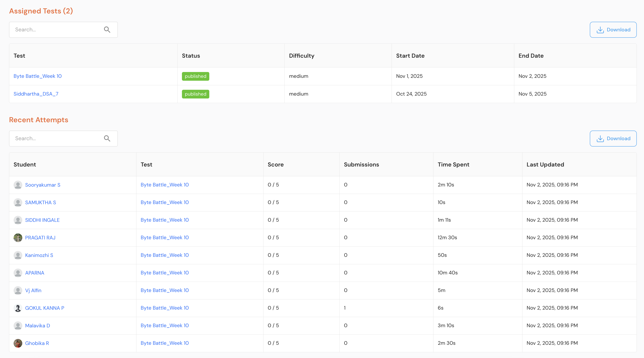The height and width of the screenshot is (358, 644).
Task: Click Ghobika R's profile avatar
Action: (x=18, y=343)
